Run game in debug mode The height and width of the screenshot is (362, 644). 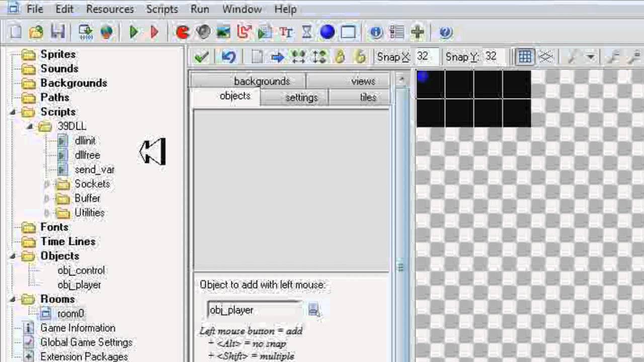pyautogui.click(x=154, y=32)
